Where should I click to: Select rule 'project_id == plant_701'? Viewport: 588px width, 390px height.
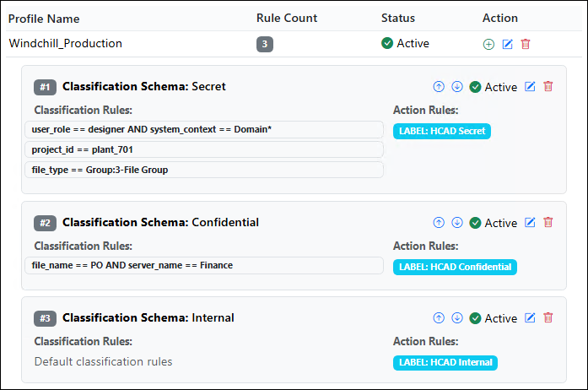click(x=204, y=149)
